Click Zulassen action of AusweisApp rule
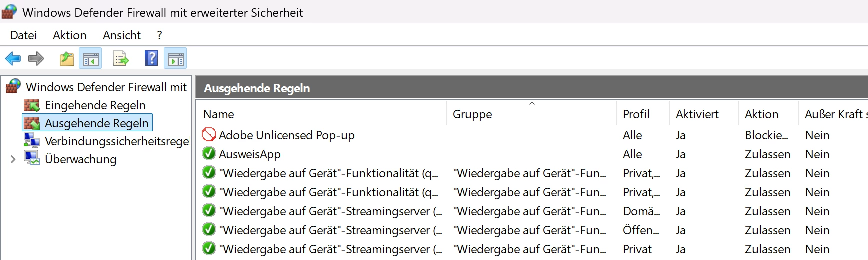Screen dimensions: 868x260 (x=768, y=154)
